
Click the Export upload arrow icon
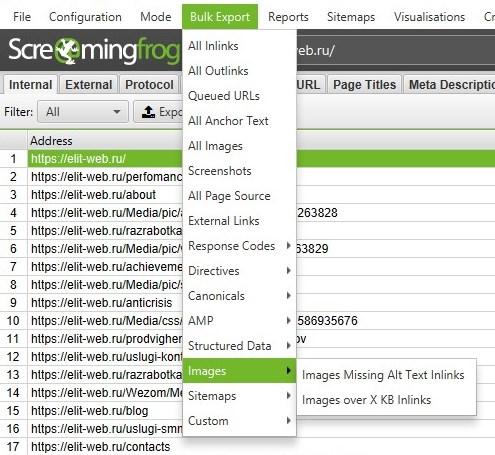click(x=148, y=112)
